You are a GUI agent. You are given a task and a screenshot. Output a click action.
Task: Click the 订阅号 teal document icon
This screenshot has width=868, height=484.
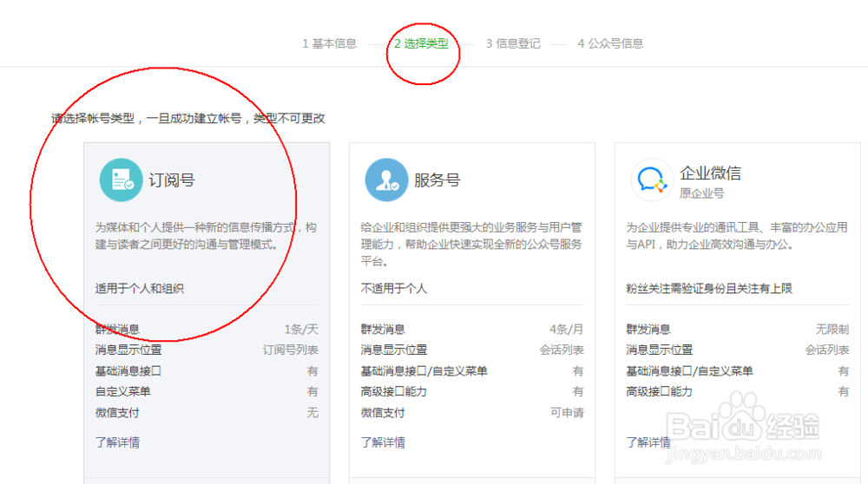point(121,180)
